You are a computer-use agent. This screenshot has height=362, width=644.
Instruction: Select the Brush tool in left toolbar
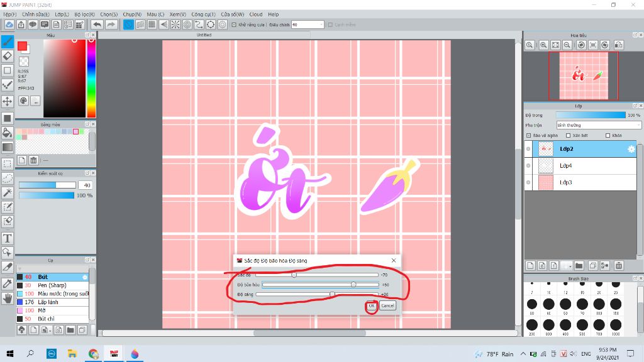(8, 41)
